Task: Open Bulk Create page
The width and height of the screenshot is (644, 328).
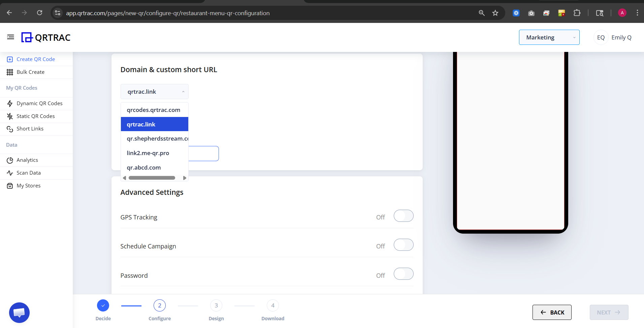Action: click(x=30, y=72)
